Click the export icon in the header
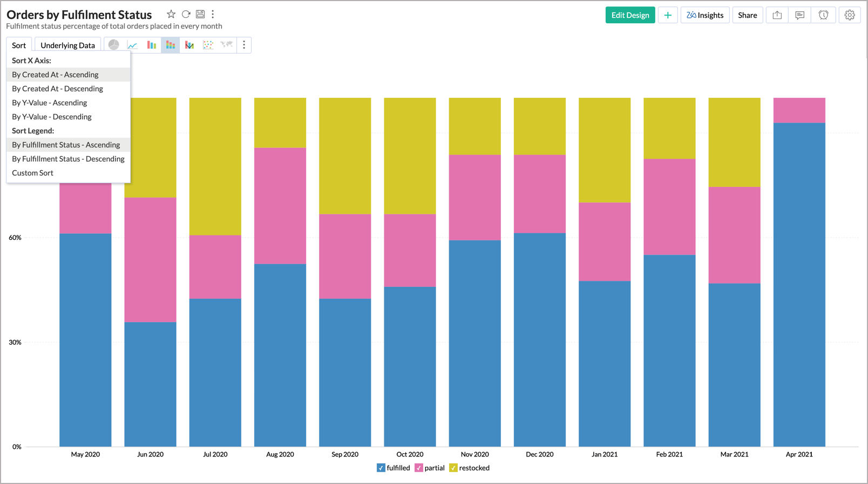This screenshot has height=484, width=868. pyautogui.click(x=777, y=15)
